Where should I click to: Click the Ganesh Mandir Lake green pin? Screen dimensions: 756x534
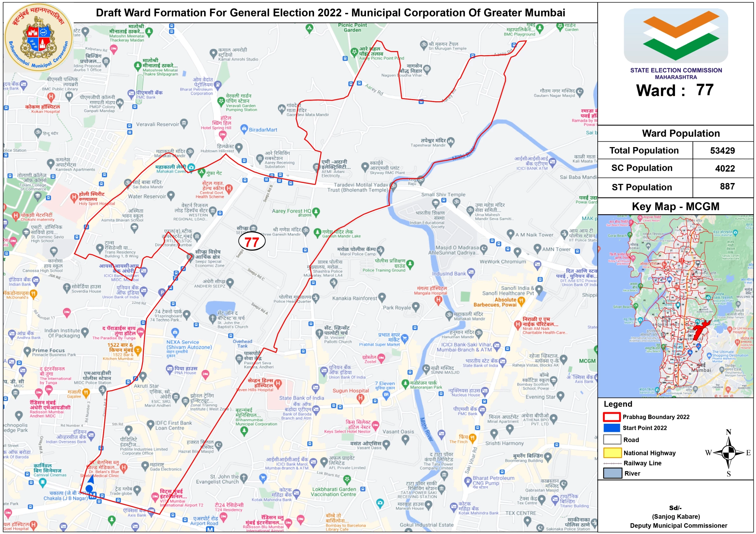[317, 233]
